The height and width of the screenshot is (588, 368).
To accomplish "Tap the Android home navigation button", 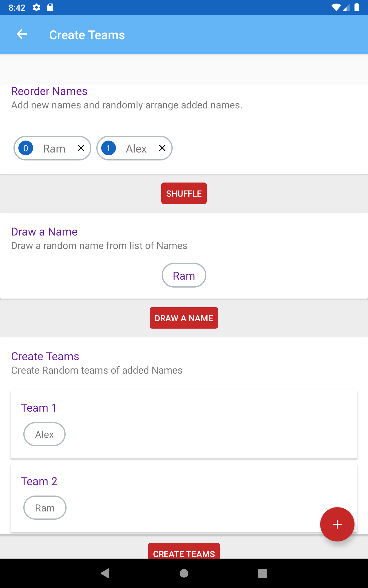I will coord(184,573).
